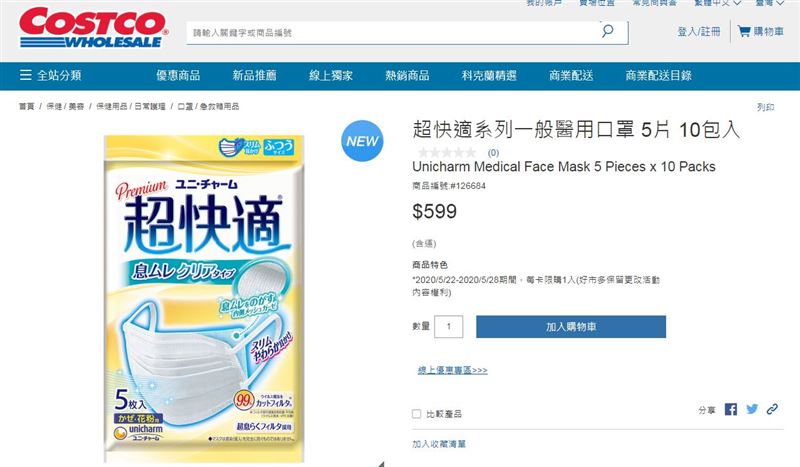Click the Unicharm mask product image
This screenshot has width=800, height=467.
tap(204, 299)
